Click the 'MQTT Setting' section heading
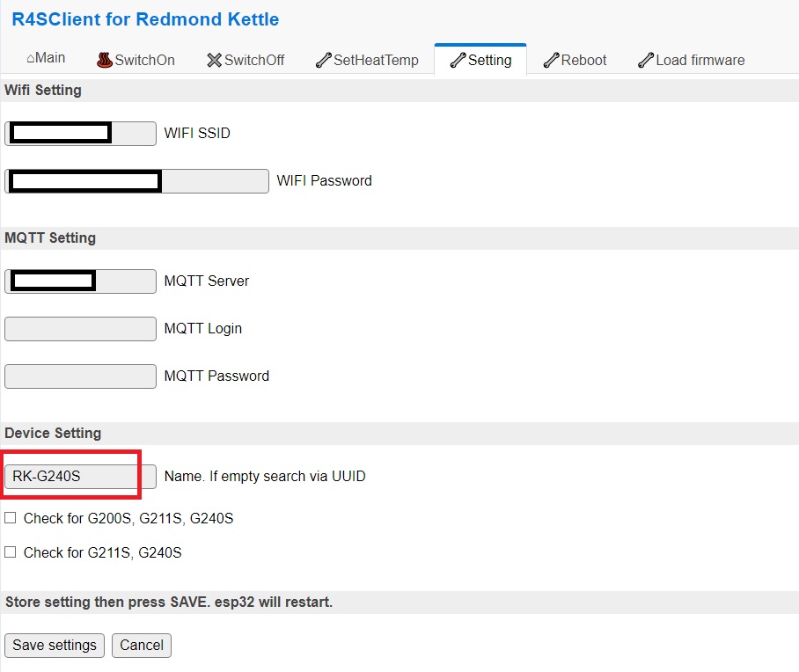 pos(50,237)
